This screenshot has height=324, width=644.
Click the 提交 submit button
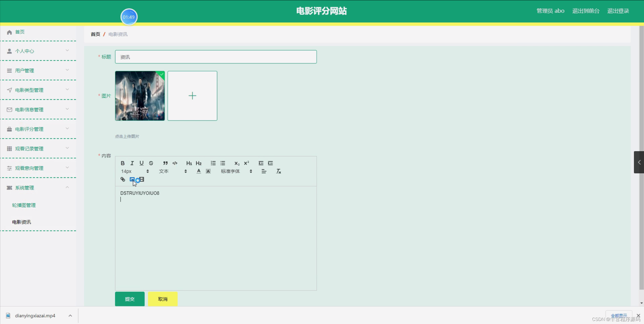point(130,299)
